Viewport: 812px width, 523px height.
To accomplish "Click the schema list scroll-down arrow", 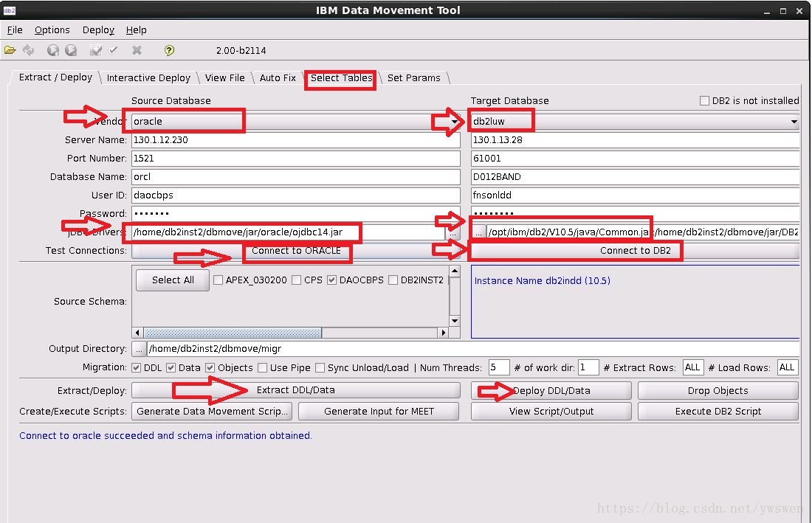I will (454, 321).
